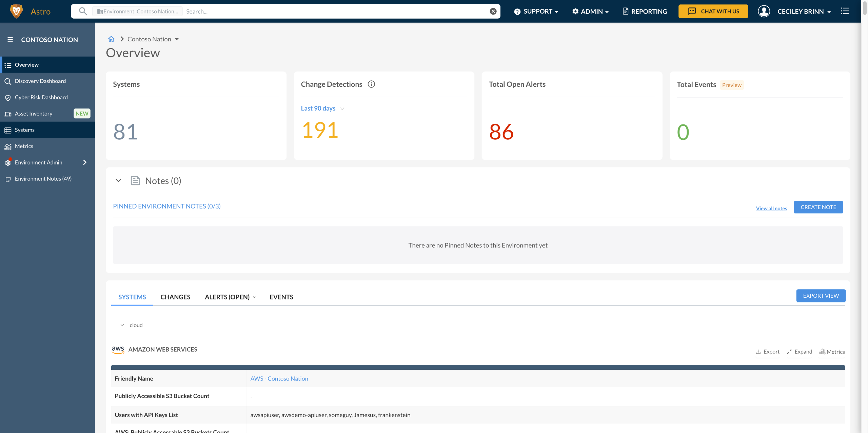Open the Contoso Nation breadcrumb dropdown
This screenshot has height=433, width=868.
click(x=177, y=39)
